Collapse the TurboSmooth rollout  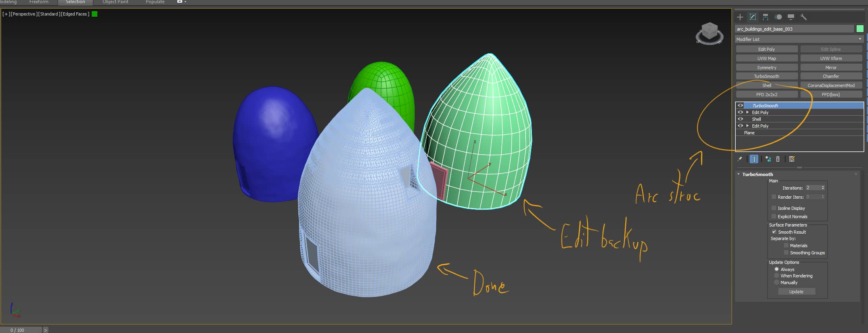point(738,174)
